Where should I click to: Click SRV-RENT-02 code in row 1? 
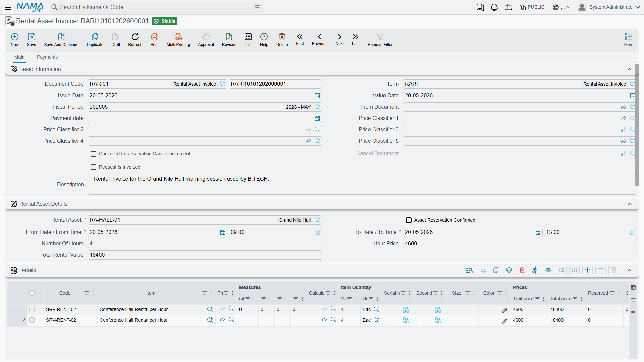[x=61, y=309]
